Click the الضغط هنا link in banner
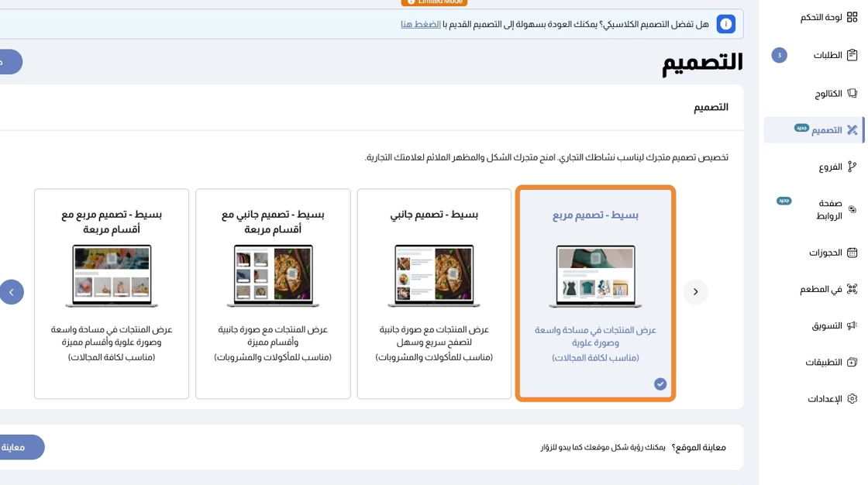Image resolution: width=868 pixels, height=485 pixels. coord(421,24)
